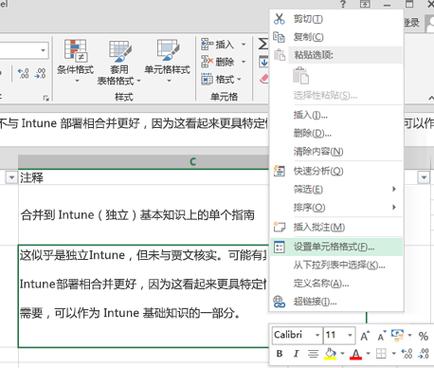
Task: Open Conditional Formatting (条件格式) button
Action: tap(75, 61)
